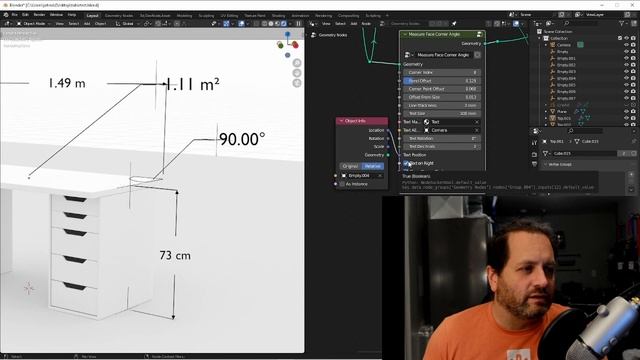The width and height of the screenshot is (640, 360).
Task: Open the Global transform orientation dropdown
Action: (x=128, y=24)
